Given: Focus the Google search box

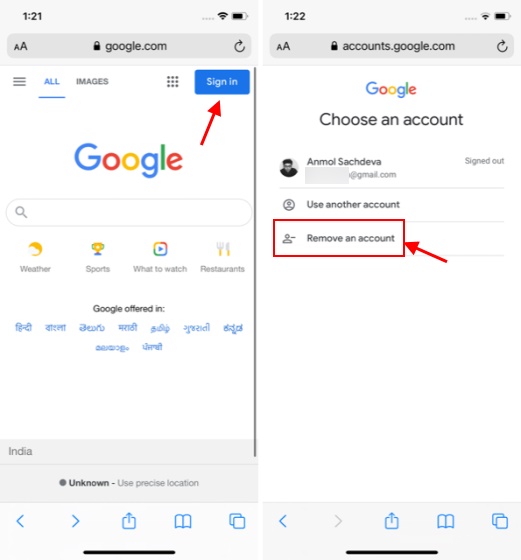Looking at the screenshot, I should pyautogui.click(x=129, y=212).
